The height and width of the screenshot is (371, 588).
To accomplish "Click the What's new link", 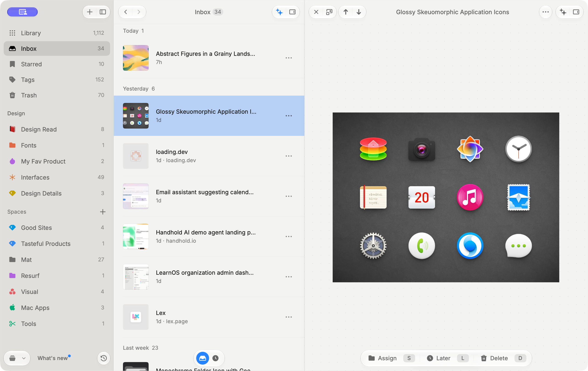I will click(52, 358).
